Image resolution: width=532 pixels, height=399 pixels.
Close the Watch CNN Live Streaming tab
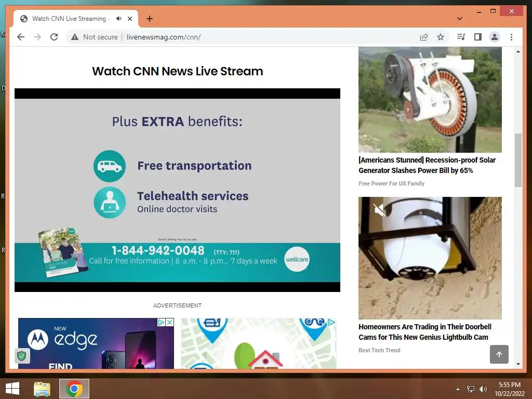129,19
